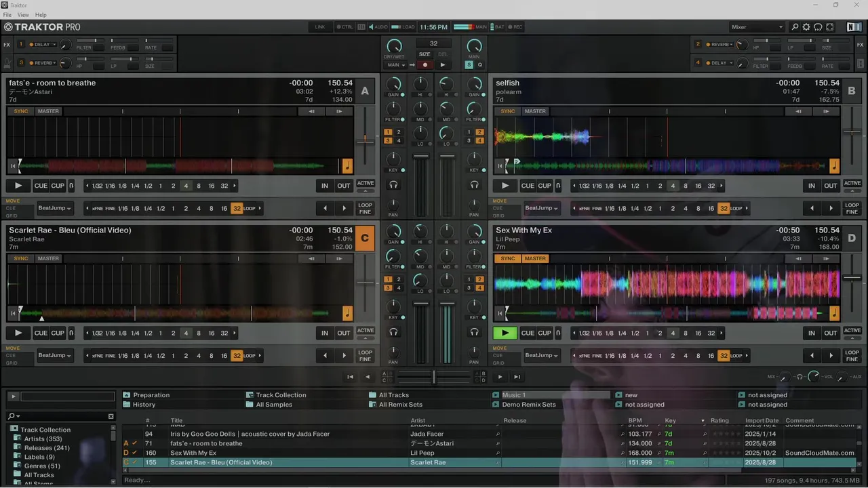Toggle SYNC on deck A

(x=21, y=111)
